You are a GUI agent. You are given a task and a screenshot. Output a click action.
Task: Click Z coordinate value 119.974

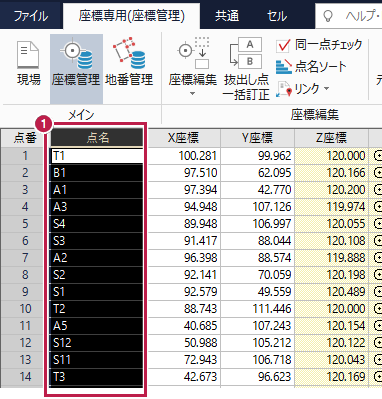tap(346, 207)
